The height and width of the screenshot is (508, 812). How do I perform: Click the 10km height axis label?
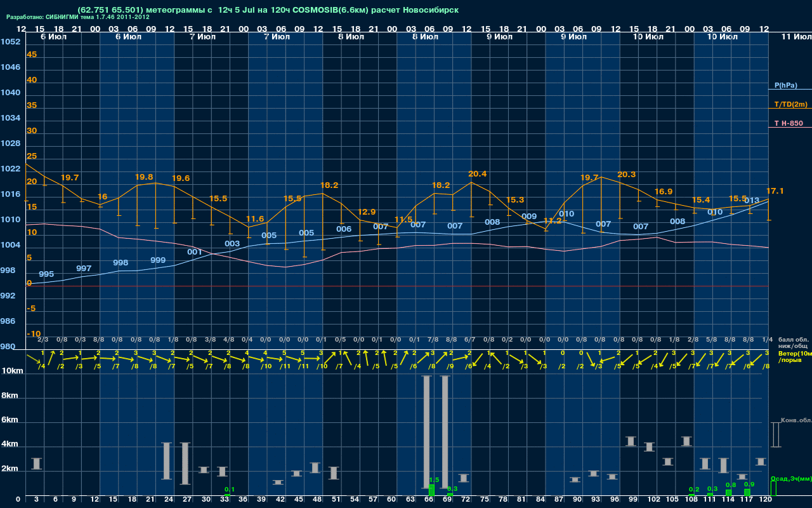click(x=12, y=371)
